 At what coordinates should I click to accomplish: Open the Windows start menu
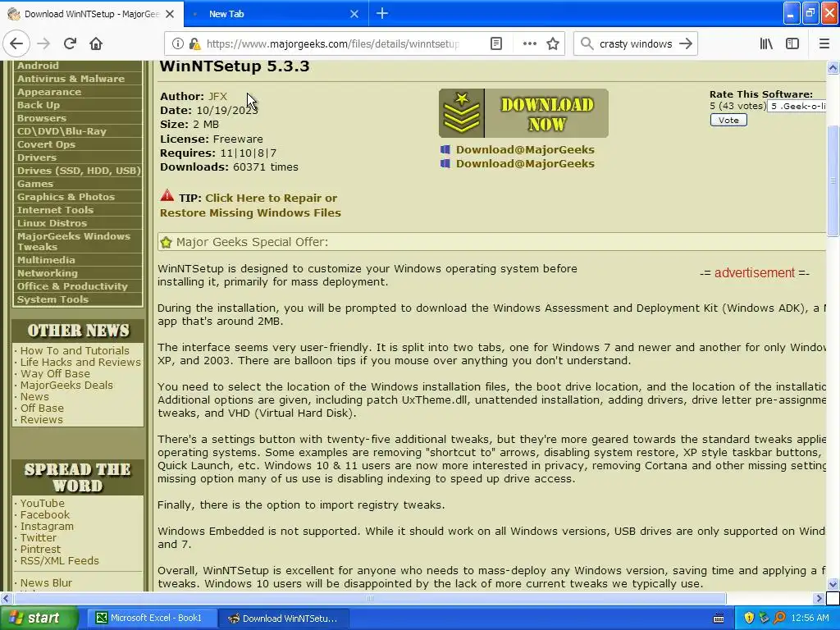(x=39, y=619)
